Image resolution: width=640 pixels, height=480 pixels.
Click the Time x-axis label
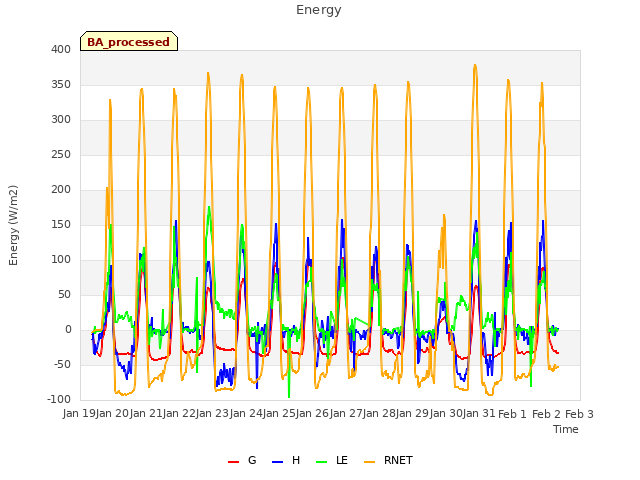pos(566,429)
